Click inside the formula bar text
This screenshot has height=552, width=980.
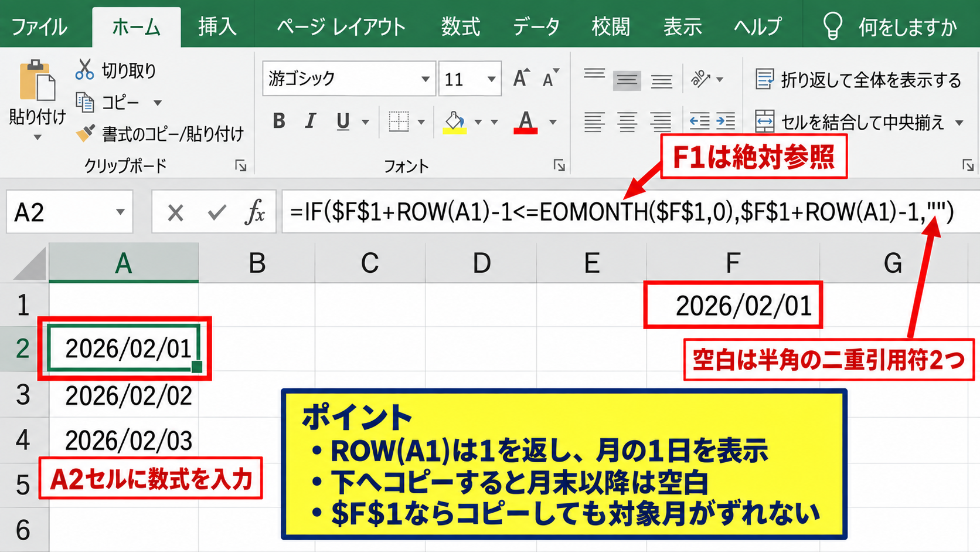(x=621, y=212)
